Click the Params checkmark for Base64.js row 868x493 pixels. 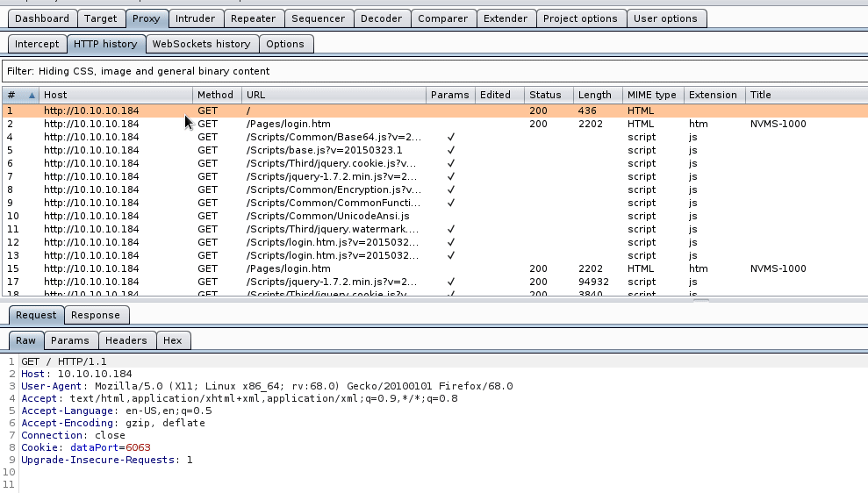point(450,137)
